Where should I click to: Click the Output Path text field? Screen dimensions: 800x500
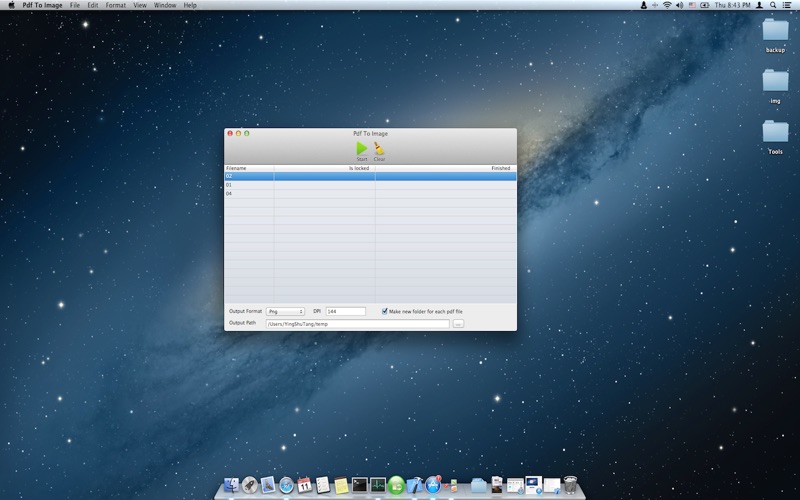click(x=357, y=324)
